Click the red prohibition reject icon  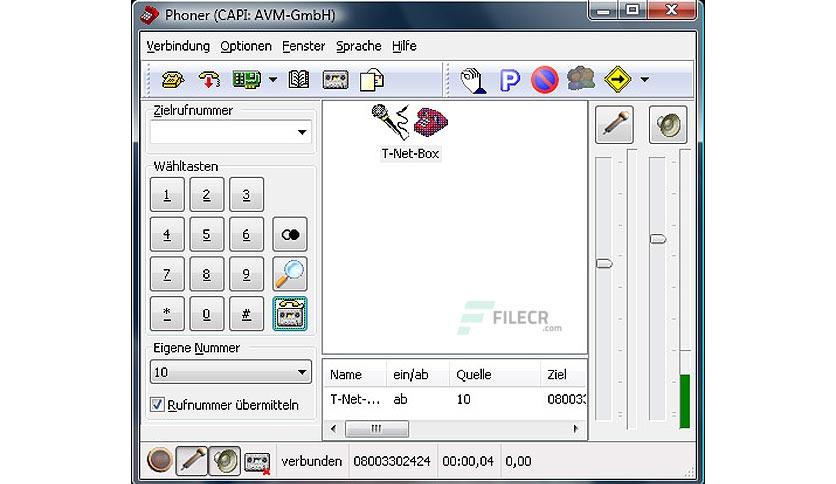545,80
